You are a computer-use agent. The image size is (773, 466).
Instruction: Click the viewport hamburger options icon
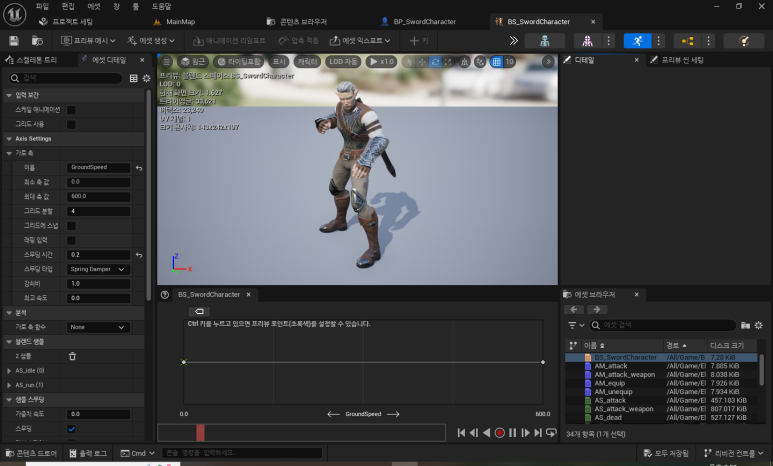pyautogui.click(x=167, y=62)
